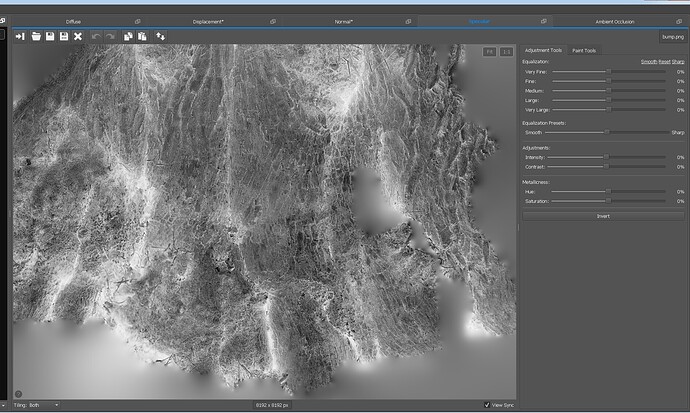Click the second floppy disk save-as icon
The height and width of the screenshot is (413, 690).
coord(64,37)
